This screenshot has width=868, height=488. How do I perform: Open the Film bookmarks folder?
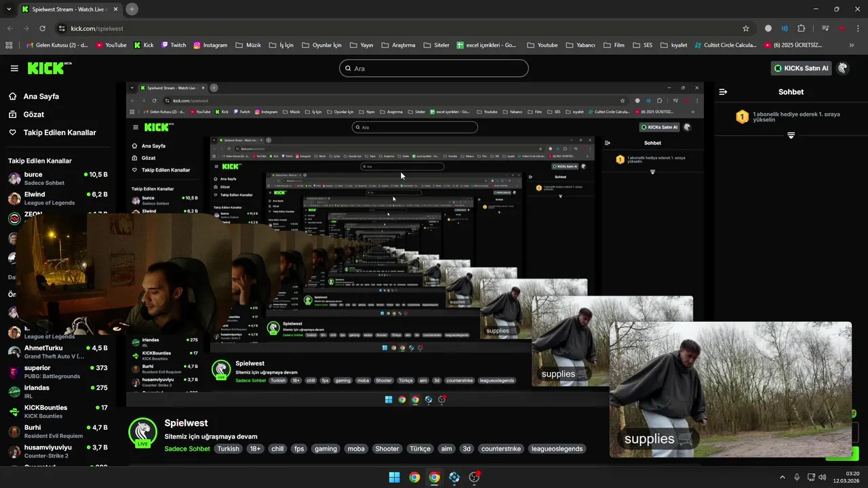point(614,45)
